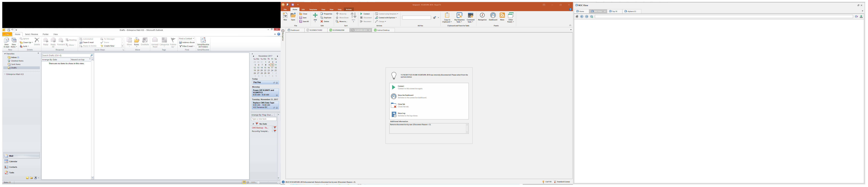Screen dimensions: 868x187
Task: Collapse the No Date task group
Action: [253, 124]
